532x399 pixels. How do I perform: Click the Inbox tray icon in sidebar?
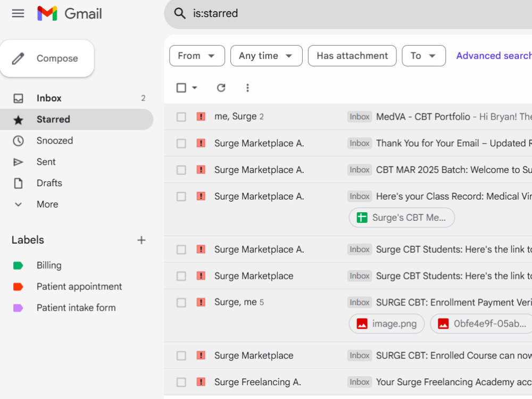(18, 98)
